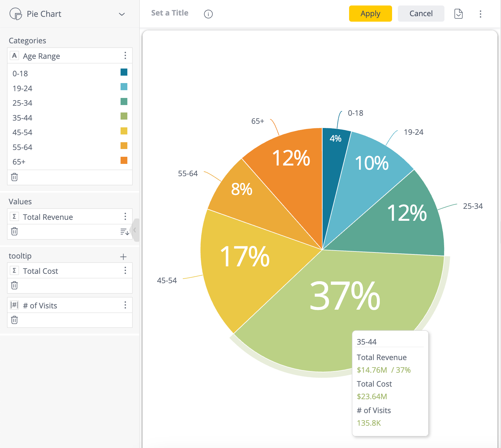
Task: Click the sort icon under Total Revenue
Action: [124, 231]
